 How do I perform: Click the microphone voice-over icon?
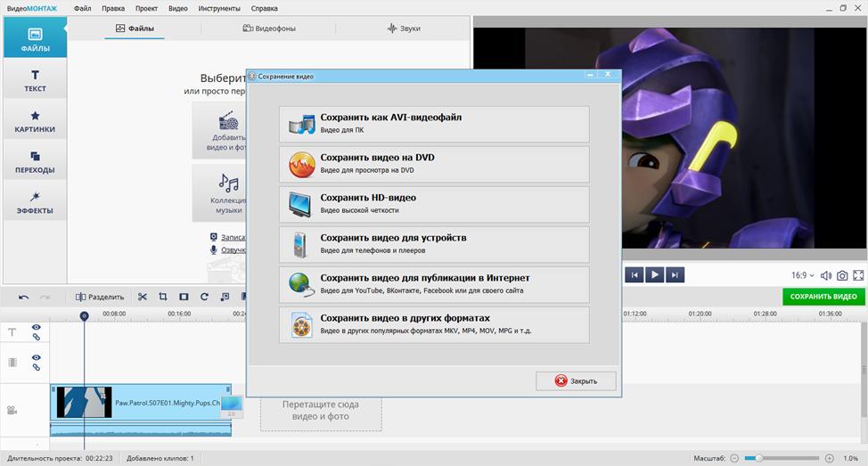click(x=214, y=249)
